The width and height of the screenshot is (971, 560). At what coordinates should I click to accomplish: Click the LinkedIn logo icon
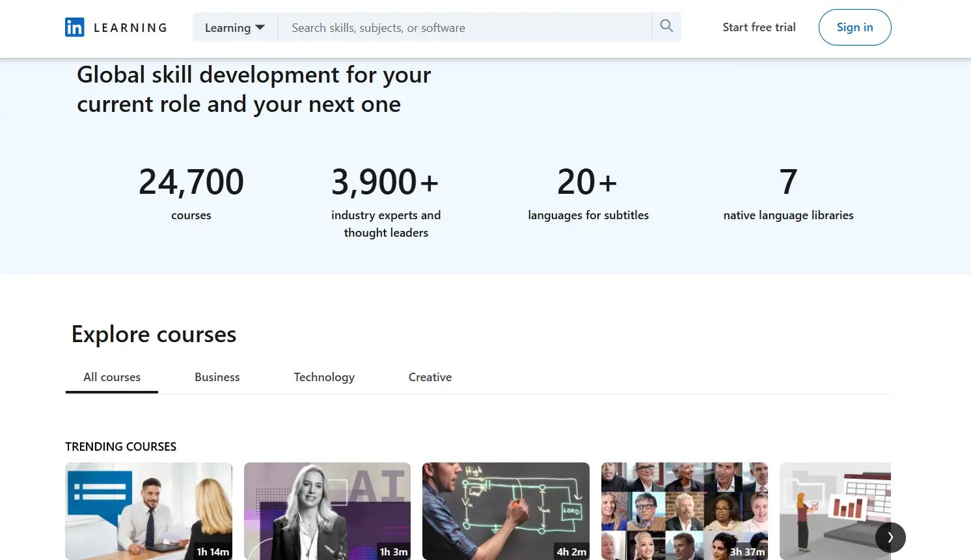[x=74, y=27]
